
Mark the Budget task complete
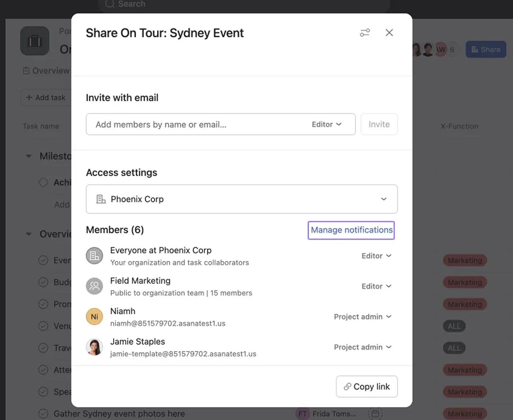pos(43,282)
